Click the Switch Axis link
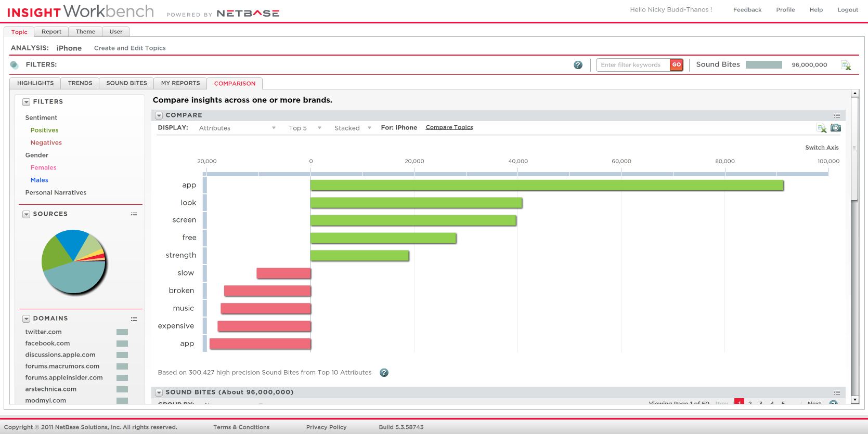The width and height of the screenshot is (868, 434). (822, 148)
